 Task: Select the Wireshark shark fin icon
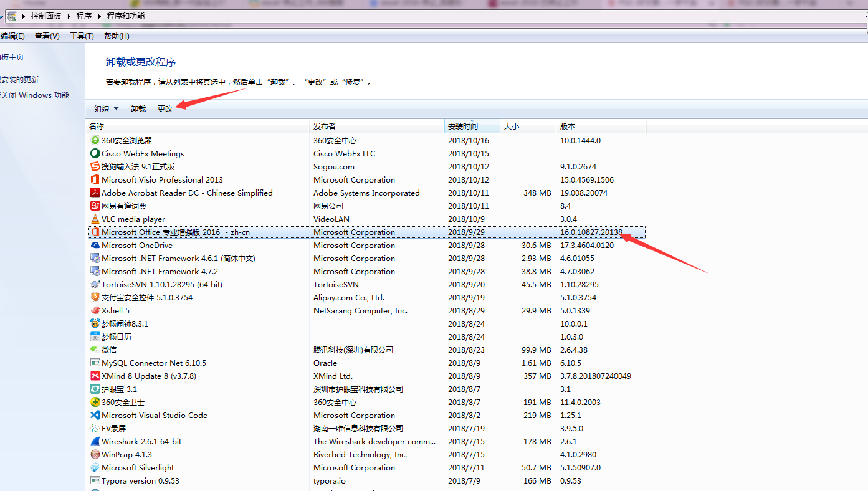tap(95, 441)
